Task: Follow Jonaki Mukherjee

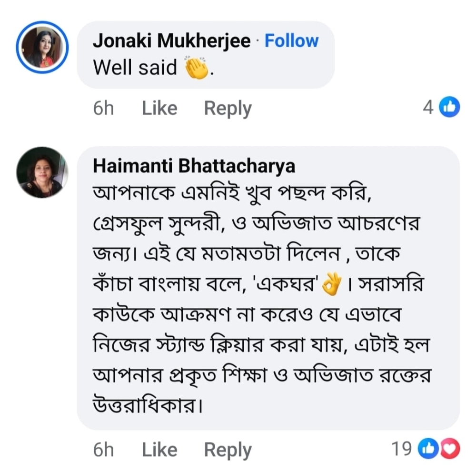Action: pyautogui.click(x=291, y=41)
